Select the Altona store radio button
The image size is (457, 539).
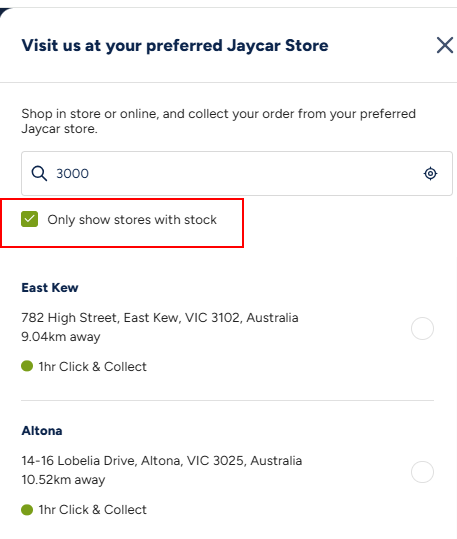(x=422, y=472)
